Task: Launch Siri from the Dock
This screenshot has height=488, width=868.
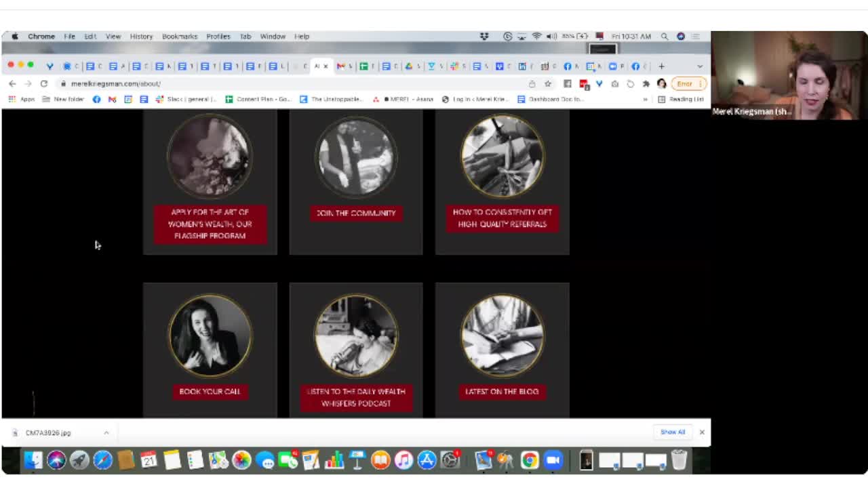Action: 56,460
